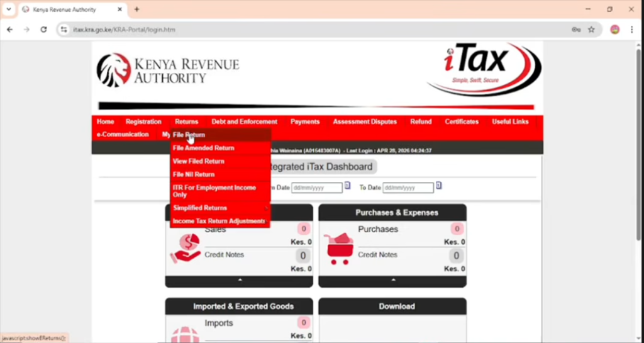
Task: Click the browser forward arrow
Action: (26, 30)
